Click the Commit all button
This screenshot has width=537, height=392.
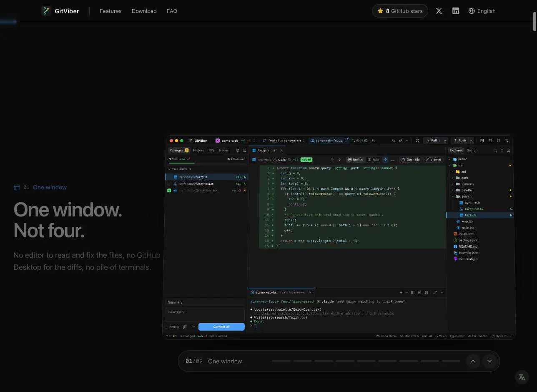(221, 327)
